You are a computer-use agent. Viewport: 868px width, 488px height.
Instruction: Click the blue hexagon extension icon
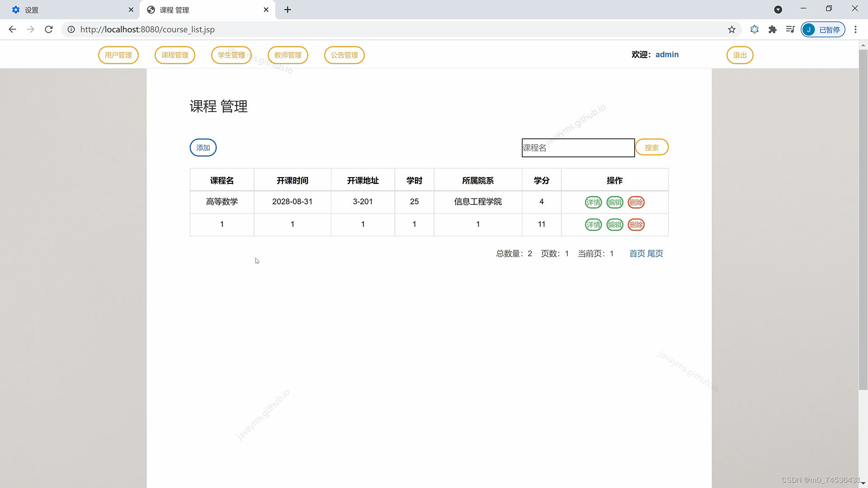pyautogui.click(x=754, y=29)
